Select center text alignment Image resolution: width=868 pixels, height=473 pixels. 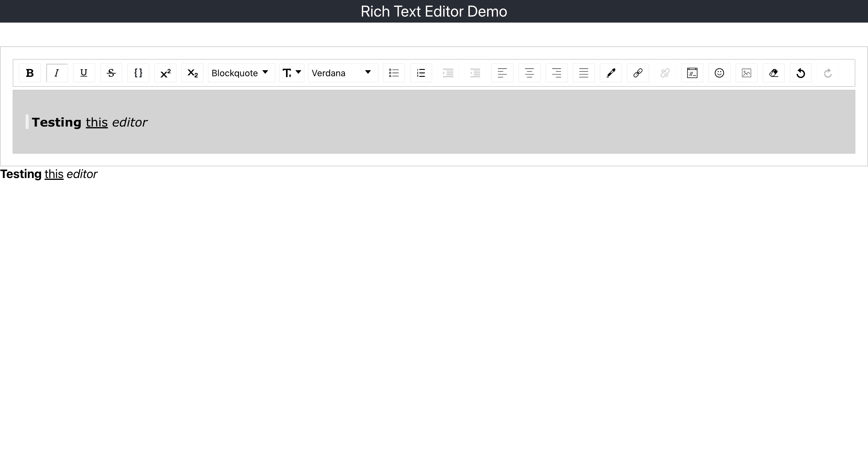(x=529, y=72)
